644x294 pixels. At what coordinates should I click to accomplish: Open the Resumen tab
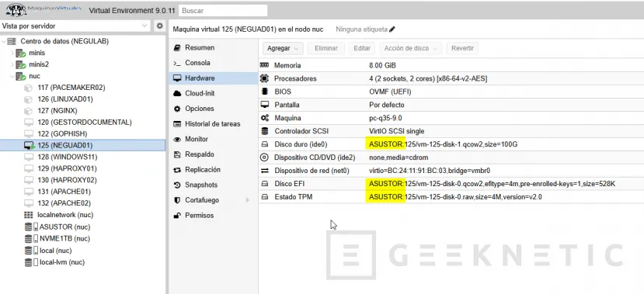213,47
